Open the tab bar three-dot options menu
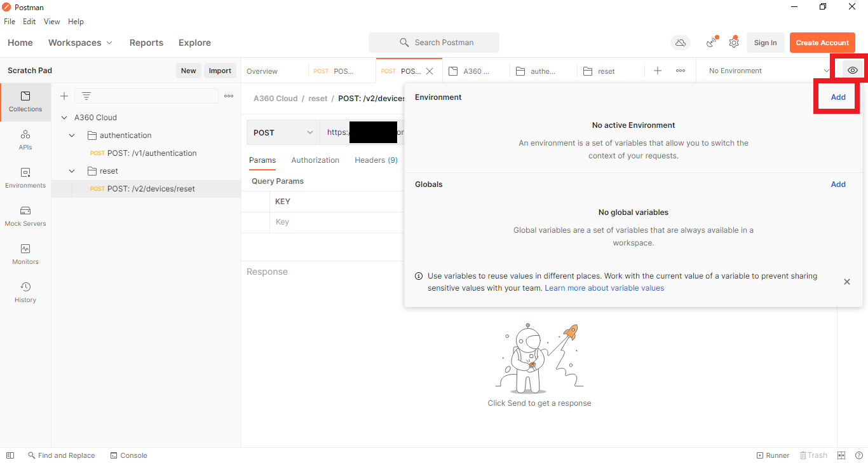The height and width of the screenshot is (463, 868). point(681,71)
